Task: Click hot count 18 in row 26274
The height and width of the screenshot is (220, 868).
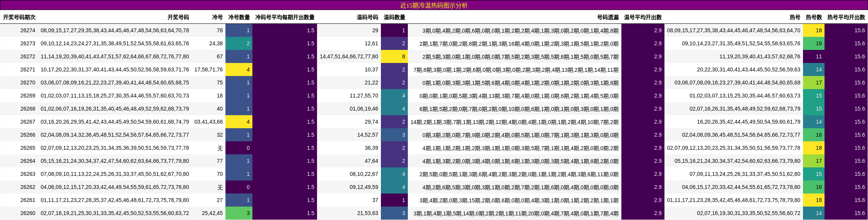Action: [814, 30]
